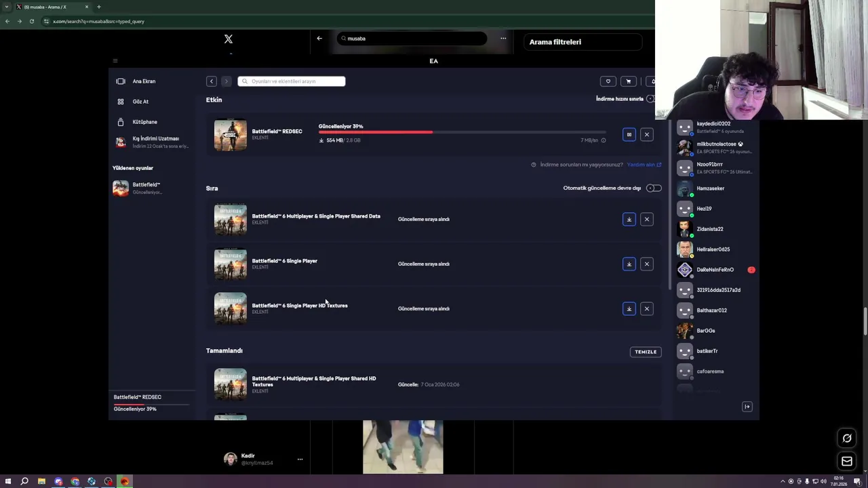Open Kütüphane in EA sidebar
This screenshot has width=868, height=488.
pyautogui.click(x=144, y=122)
